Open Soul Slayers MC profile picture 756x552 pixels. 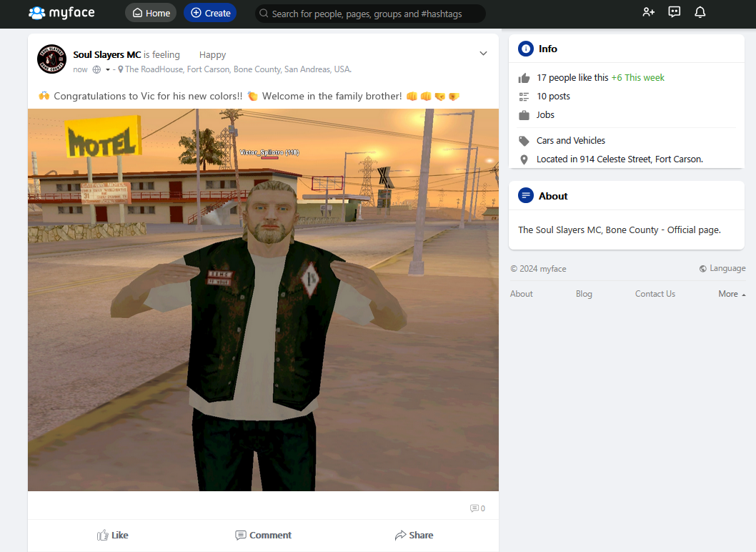[x=51, y=59]
